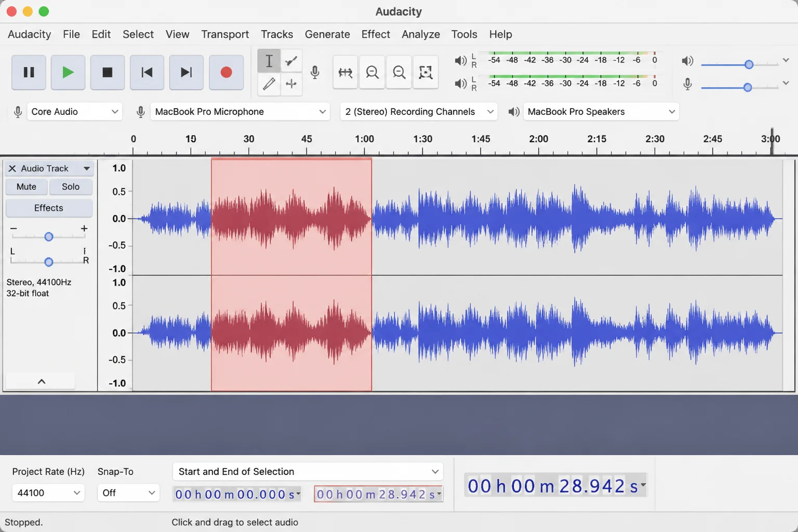The image size is (798, 532).
Task: Start playback with the green Play button
Action: 68,72
